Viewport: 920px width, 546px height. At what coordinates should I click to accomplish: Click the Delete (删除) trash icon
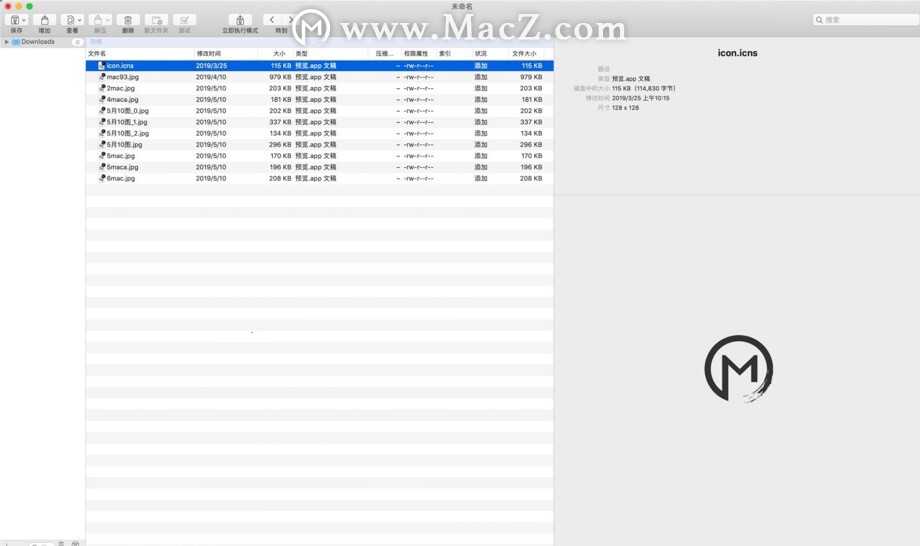(128, 20)
